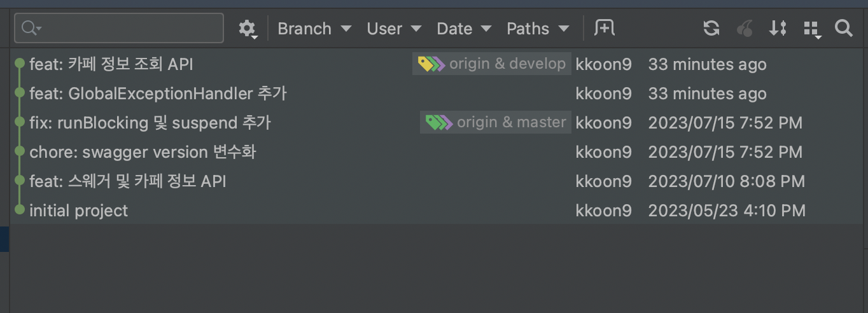Viewport: 868px width, 313px height.
Task: Click the magnifier Find icon at right
Action: click(x=844, y=28)
